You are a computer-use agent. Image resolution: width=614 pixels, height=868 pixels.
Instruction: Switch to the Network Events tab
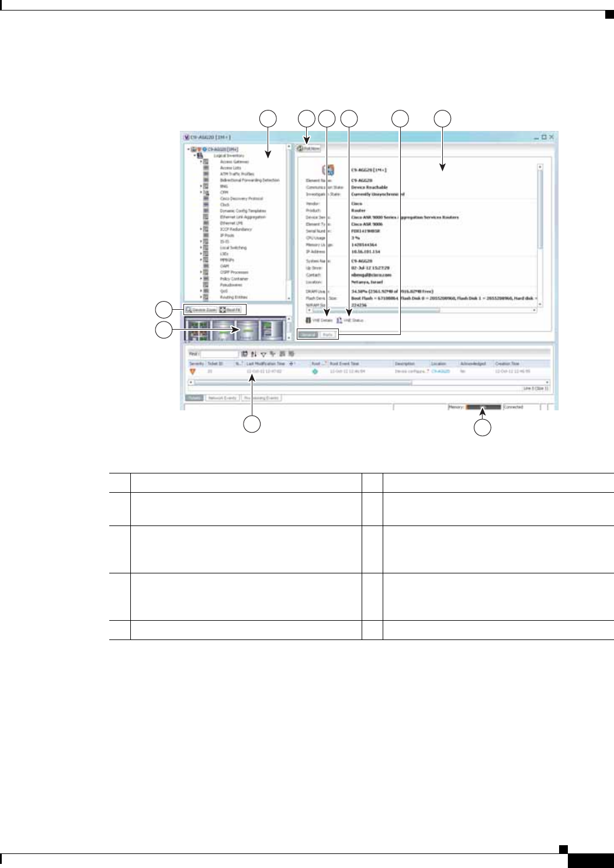[x=222, y=398]
